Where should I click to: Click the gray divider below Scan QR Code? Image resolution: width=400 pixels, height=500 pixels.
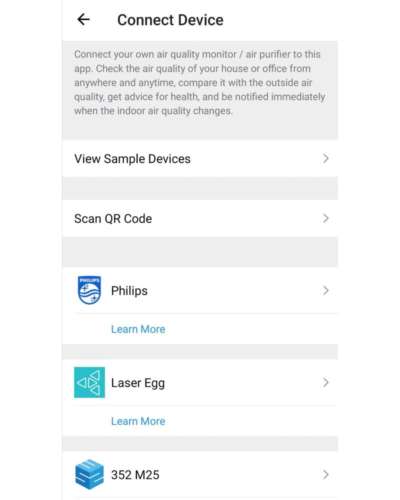[x=200, y=252]
